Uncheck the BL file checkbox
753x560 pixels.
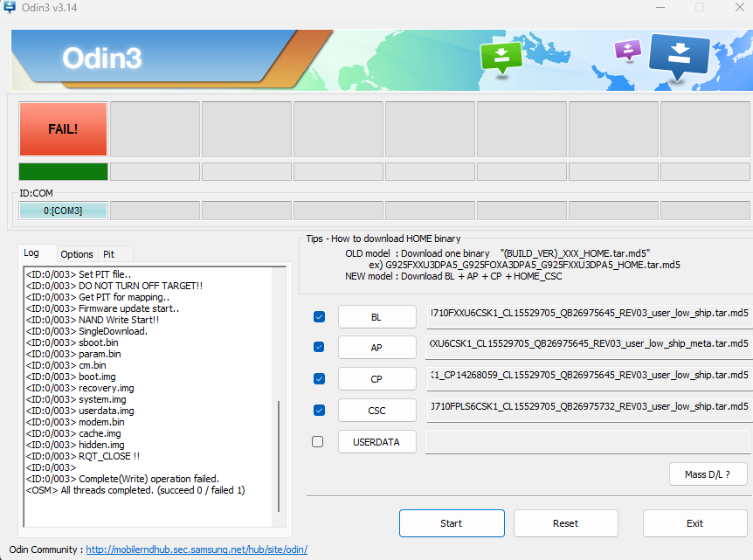coord(319,316)
